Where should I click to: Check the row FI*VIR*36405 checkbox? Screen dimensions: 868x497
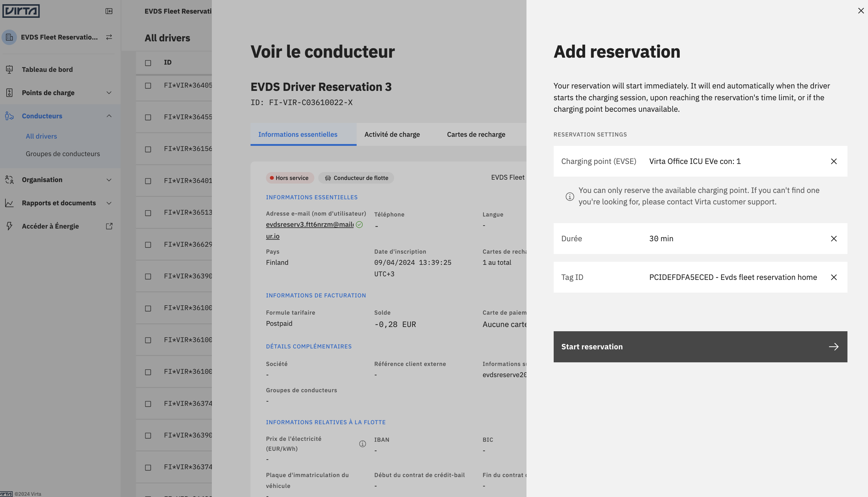tap(148, 86)
